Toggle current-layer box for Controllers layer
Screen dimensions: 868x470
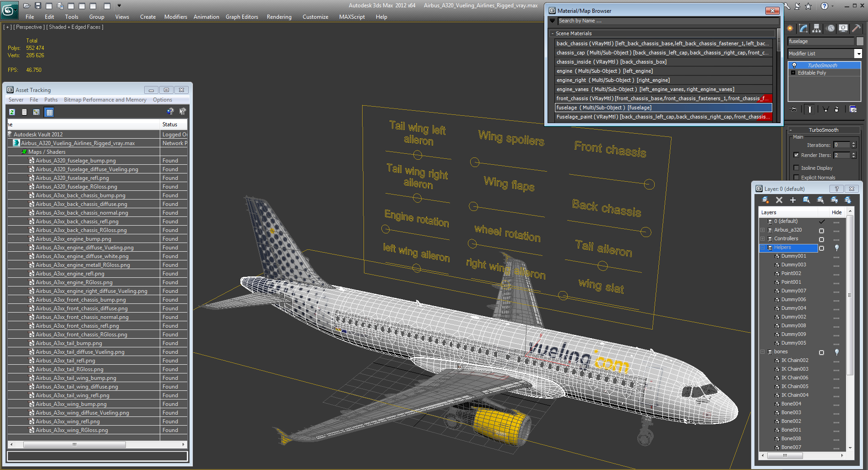[x=821, y=239]
